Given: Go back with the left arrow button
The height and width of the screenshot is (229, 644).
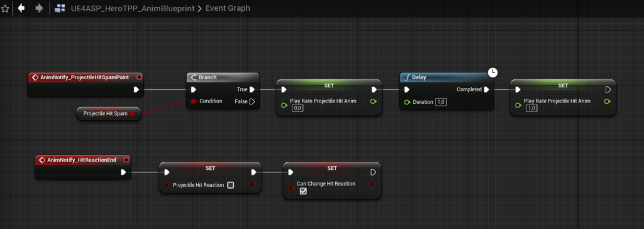Looking at the screenshot, I should 21,8.
